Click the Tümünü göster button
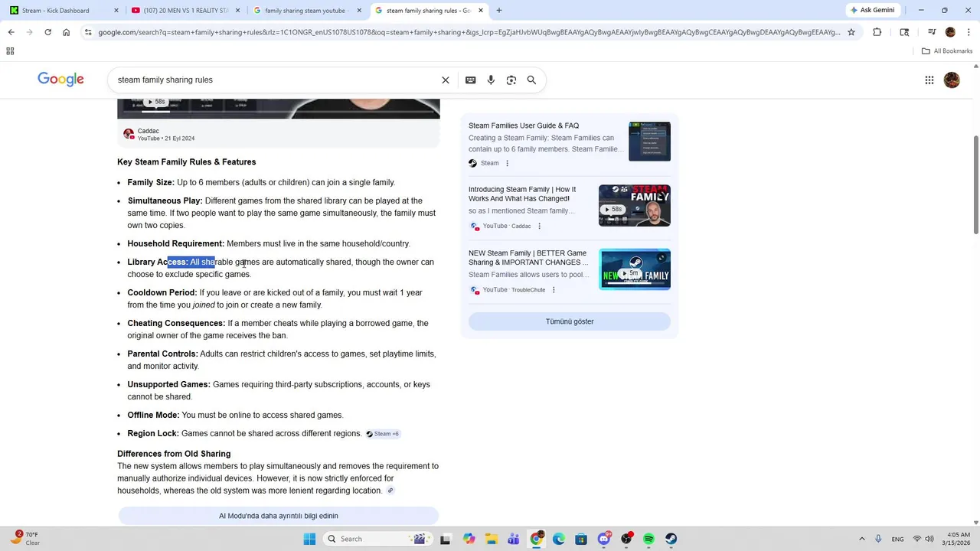980x551 pixels. click(570, 321)
